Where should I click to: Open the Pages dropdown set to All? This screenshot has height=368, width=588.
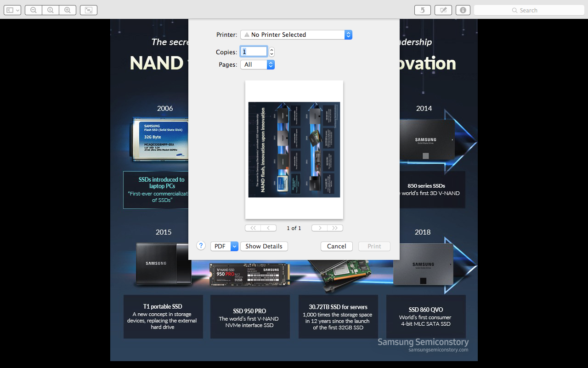[257, 64]
